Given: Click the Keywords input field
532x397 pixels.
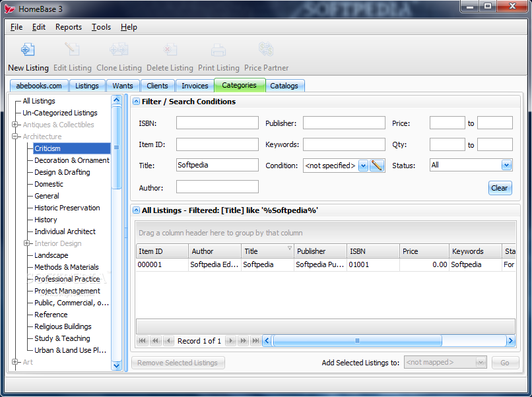Looking at the screenshot, I should click(x=344, y=144).
